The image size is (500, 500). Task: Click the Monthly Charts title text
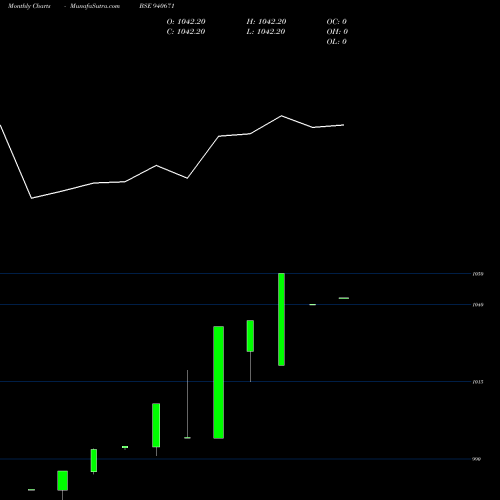29,6
